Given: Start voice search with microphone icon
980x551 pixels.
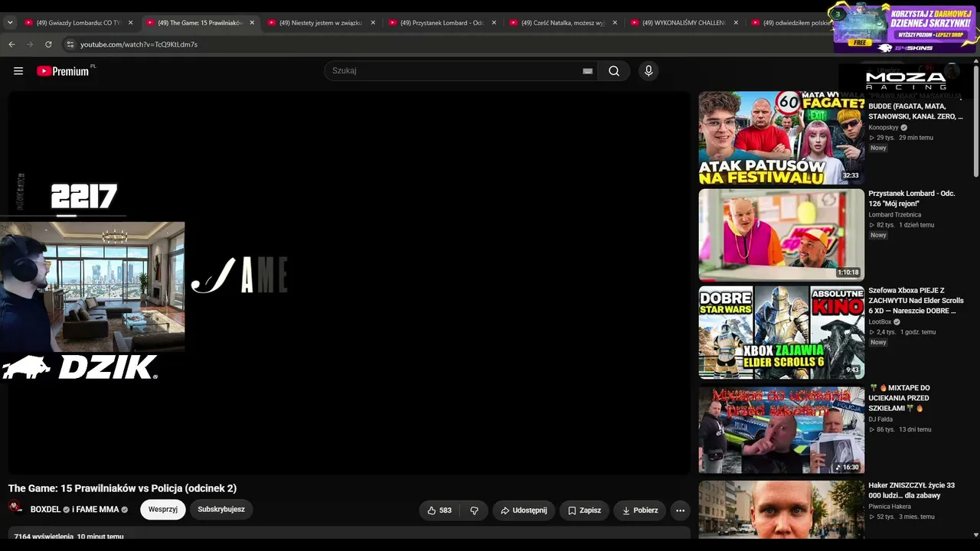Looking at the screenshot, I should (648, 71).
